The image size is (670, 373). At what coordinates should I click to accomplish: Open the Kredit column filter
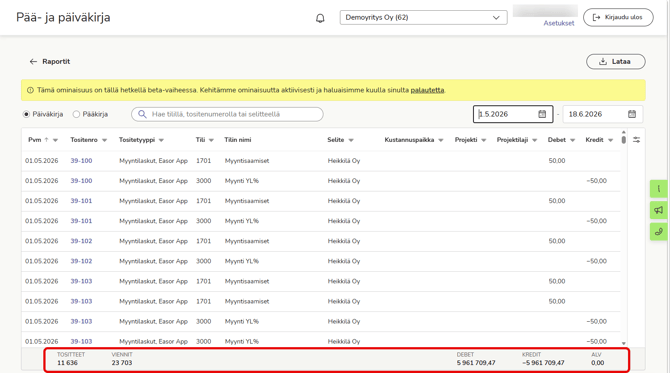(610, 140)
